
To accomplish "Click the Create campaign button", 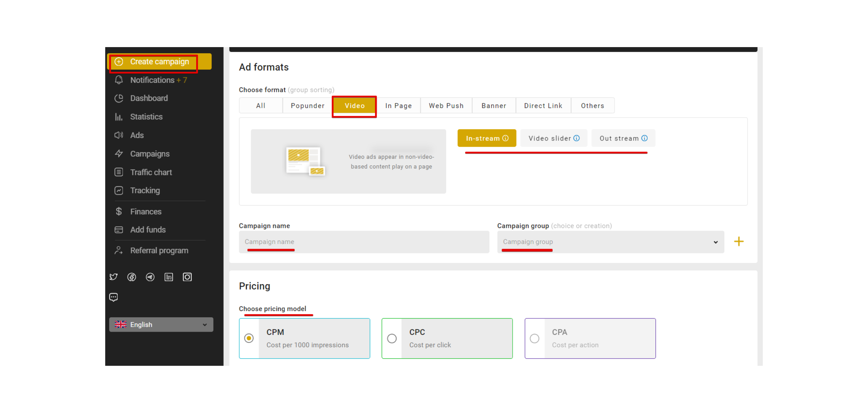I will pyautogui.click(x=159, y=62).
